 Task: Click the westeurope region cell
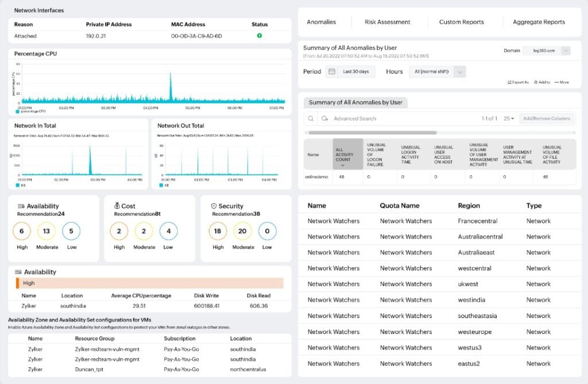tap(474, 332)
